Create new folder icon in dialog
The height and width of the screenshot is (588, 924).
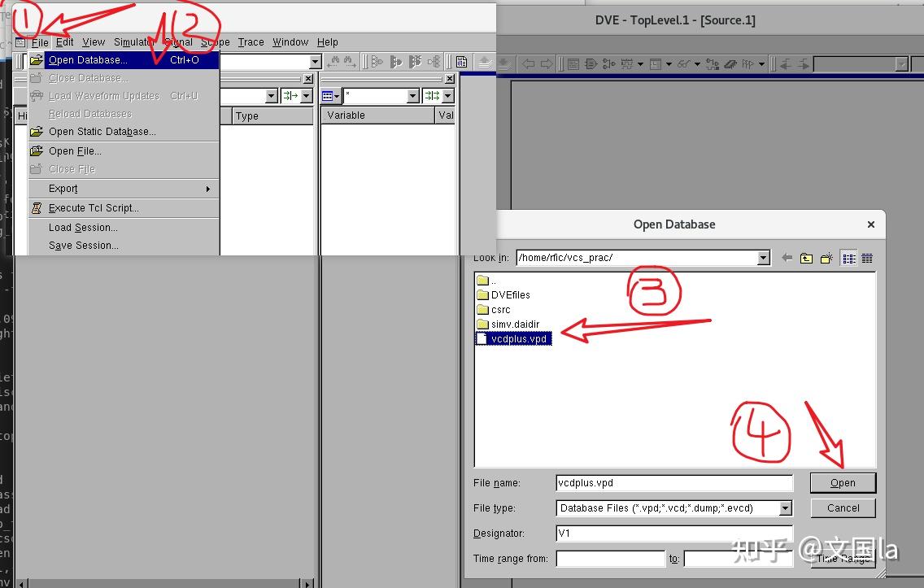point(826,258)
